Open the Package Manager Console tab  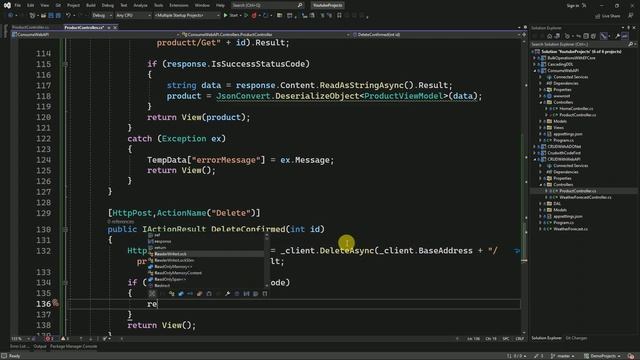click(x=73, y=347)
